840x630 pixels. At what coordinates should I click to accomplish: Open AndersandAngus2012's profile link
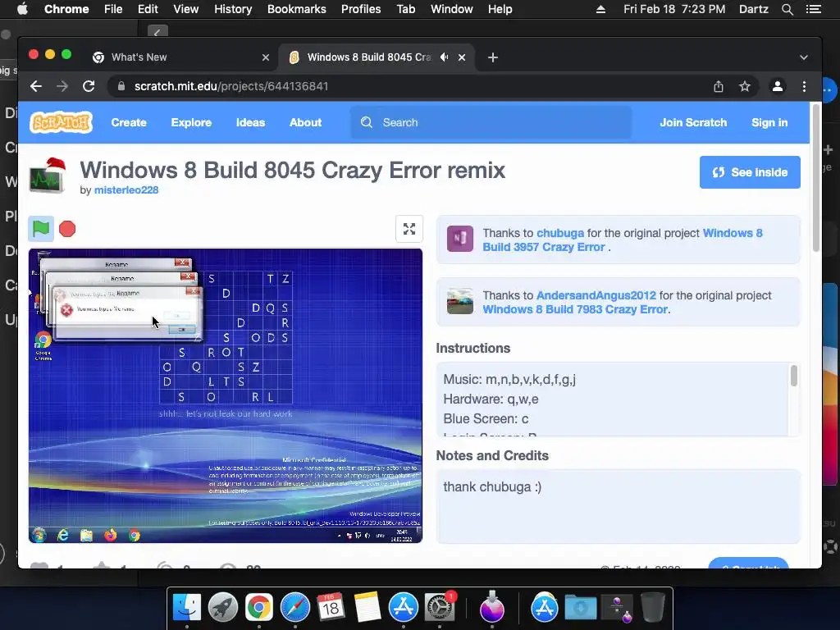tap(596, 295)
